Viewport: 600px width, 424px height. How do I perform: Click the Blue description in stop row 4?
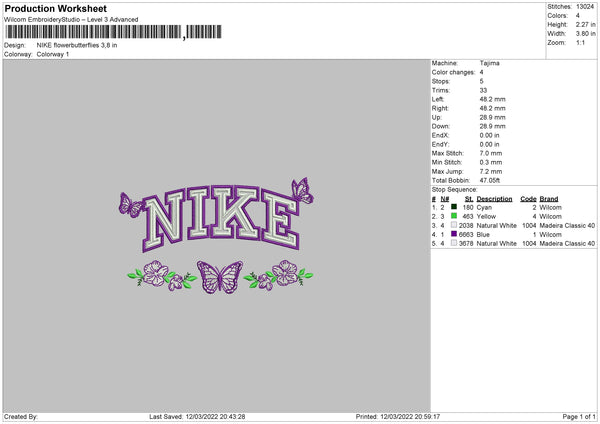click(483, 235)
